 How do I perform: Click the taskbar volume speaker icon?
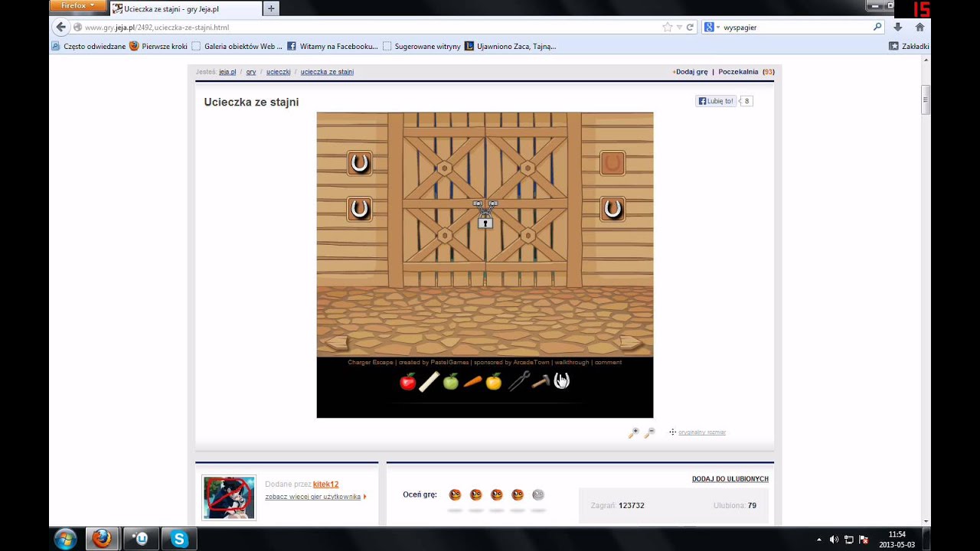834,540
